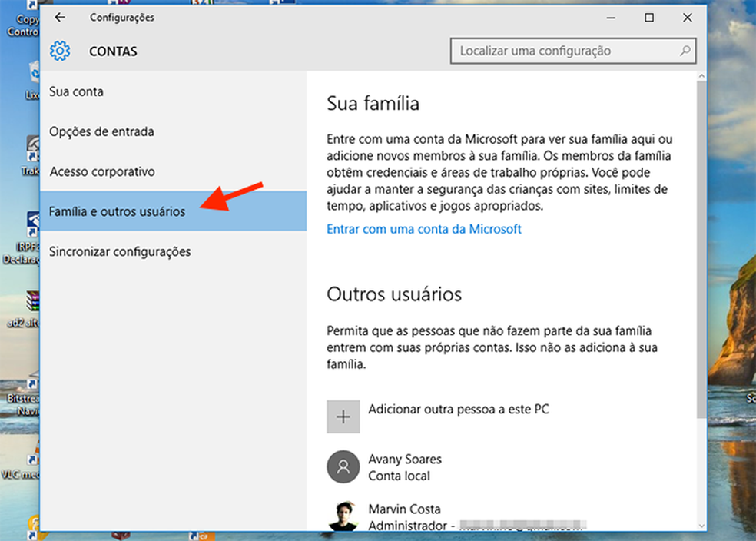Click Adicionar outra pessoa a este PC

coord(458,409)
